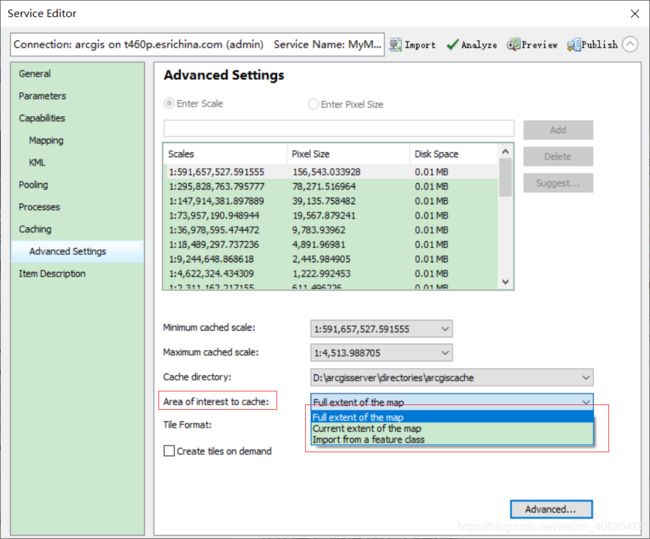Click the scales list scroll-down arrow
Image resolution: width=650 pixels, height=539 pixels.
[x=505, y=282]
